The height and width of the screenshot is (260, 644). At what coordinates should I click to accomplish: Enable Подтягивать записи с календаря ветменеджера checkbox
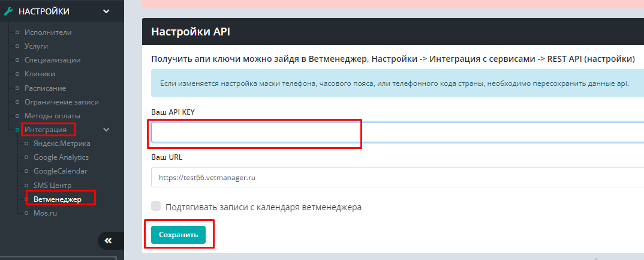tap(156, 206)
